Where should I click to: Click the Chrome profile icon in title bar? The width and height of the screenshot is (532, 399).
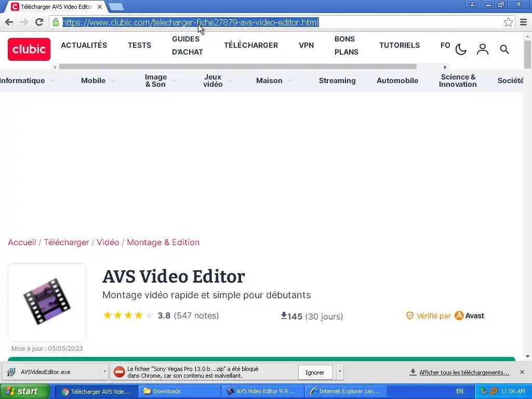coord(472,4)
